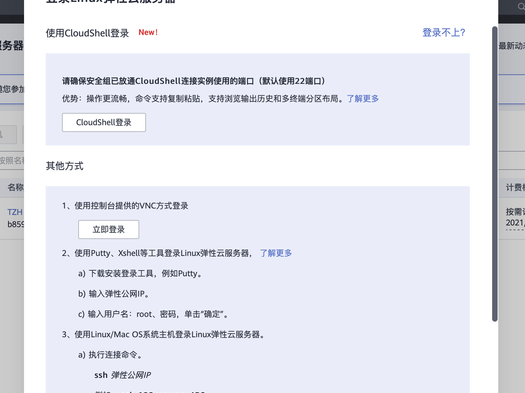The height and width of the screenshot is (393, 525).
Task: Click the 执行连接命令 step
Action: point(110,355)
